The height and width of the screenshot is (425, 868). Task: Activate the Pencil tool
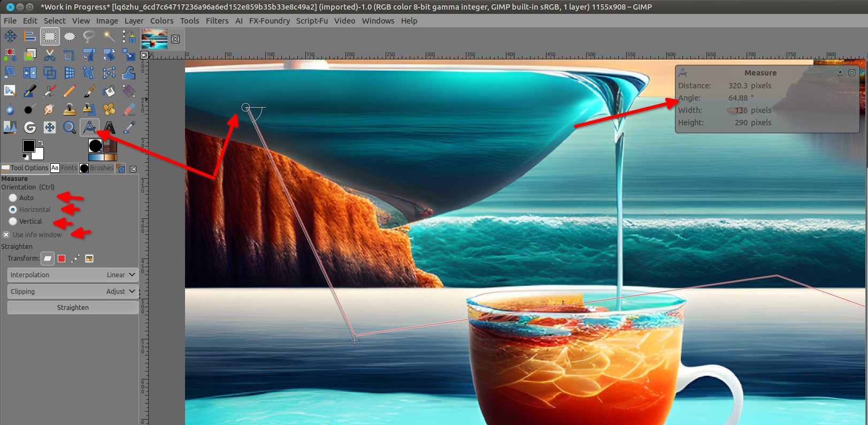pos(70,91)
